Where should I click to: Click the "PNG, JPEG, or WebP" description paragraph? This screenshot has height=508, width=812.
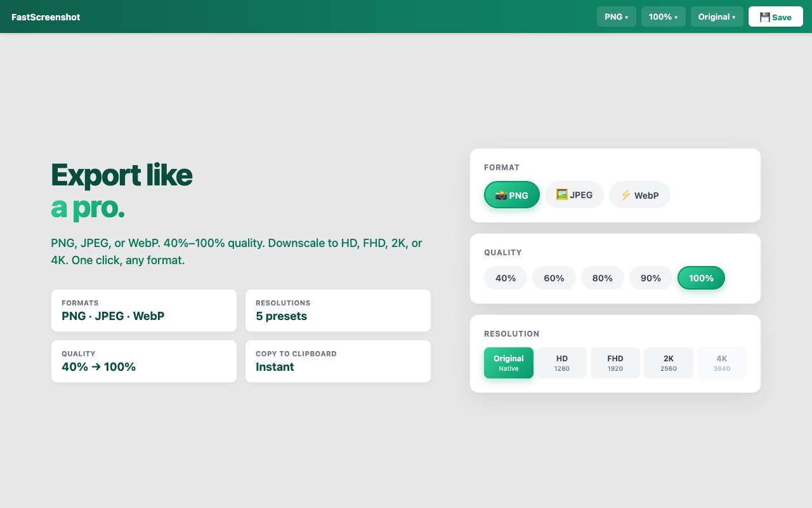237,251
